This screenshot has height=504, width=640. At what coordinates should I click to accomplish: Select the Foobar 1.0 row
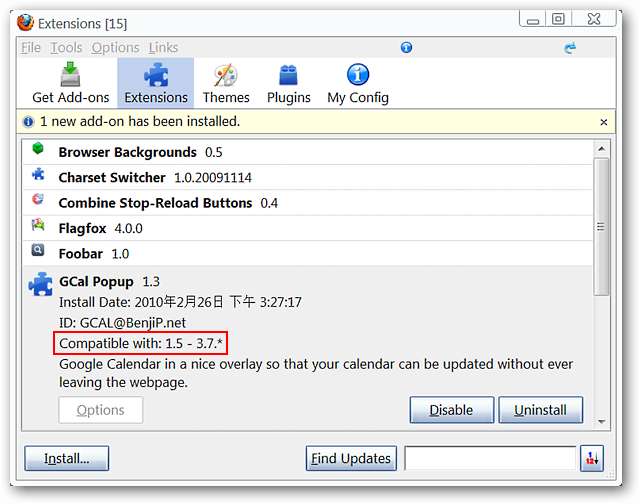(x=307, y=253)
